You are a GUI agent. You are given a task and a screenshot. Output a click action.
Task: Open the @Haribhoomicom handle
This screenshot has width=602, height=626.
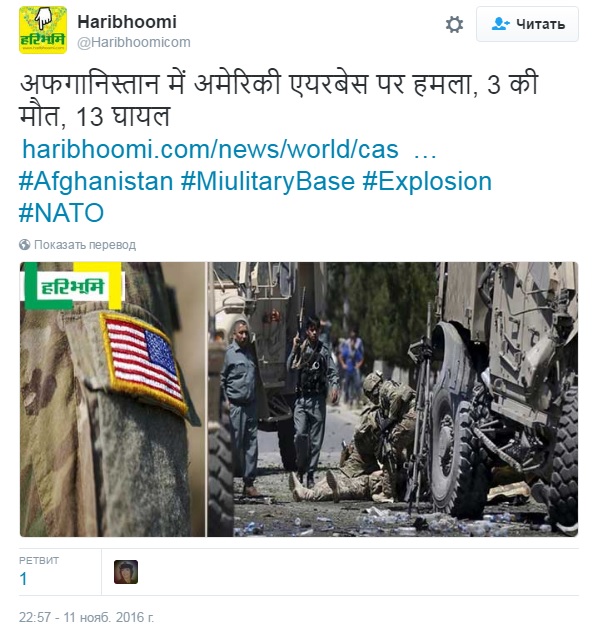tap(134, 42)
